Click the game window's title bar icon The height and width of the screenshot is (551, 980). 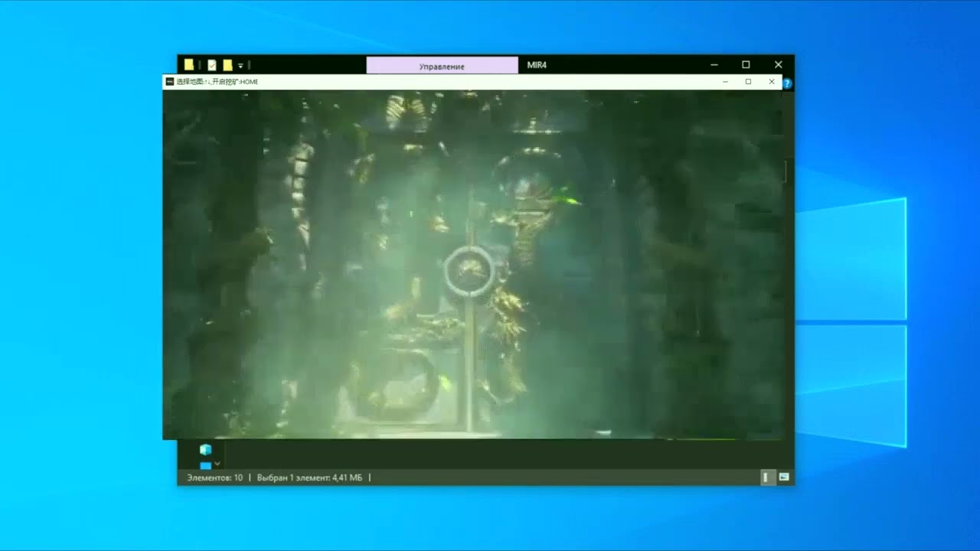(170, 81)
